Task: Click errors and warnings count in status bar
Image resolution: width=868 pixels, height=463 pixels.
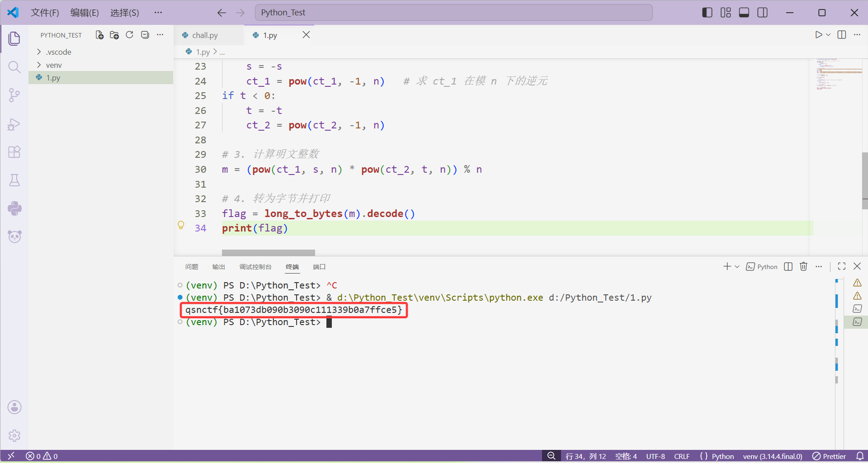Action: click(x=42, y=456)
